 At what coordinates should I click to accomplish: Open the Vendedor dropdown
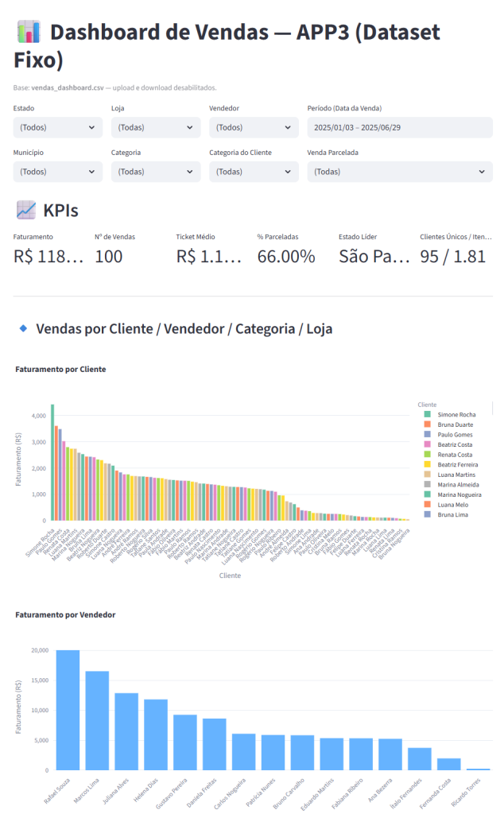(x=254, y=127)
